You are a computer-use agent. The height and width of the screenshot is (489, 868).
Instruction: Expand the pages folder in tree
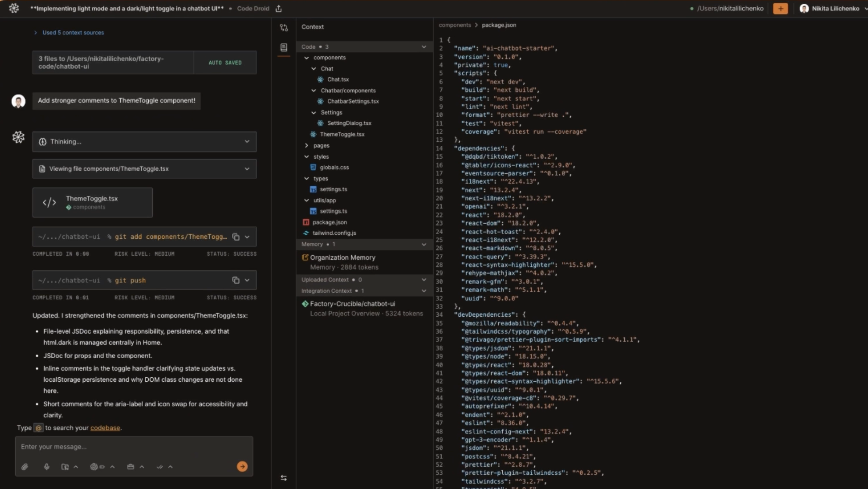pyautogui.click(x=306, y=145)
